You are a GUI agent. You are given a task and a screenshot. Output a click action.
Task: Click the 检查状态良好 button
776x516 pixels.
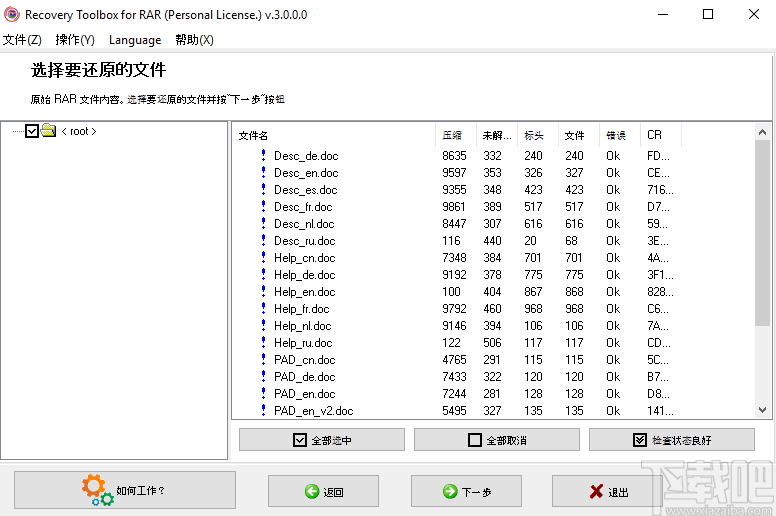click(672, 439)
